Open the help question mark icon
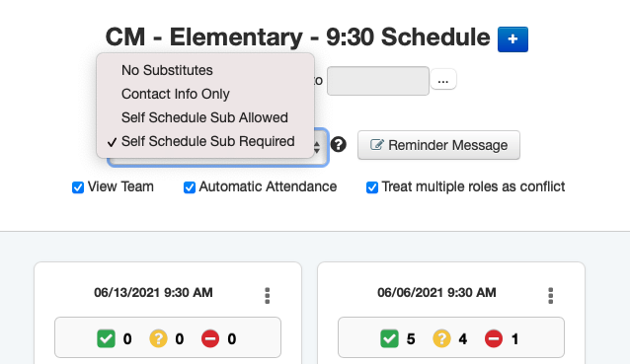The image size is (630, 364). tap(339, 144)
